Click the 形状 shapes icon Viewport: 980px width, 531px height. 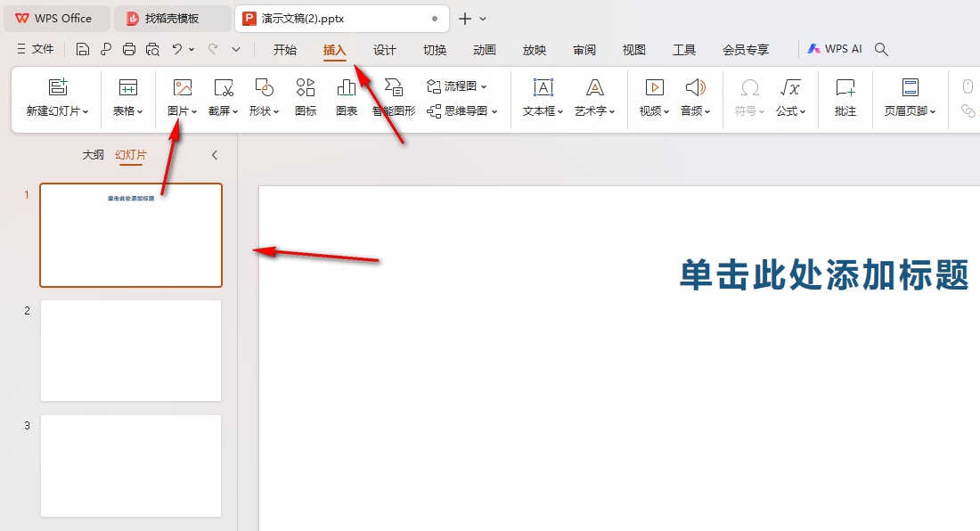[264, 86]
